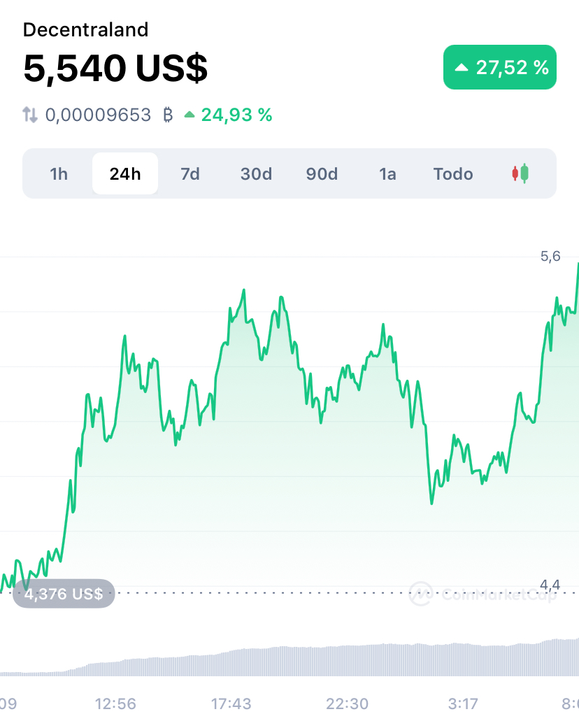Viewport: 579px width, 728px height.
Task: Tap the 0,00009653 BTC price value
Action: click(98, 115)
